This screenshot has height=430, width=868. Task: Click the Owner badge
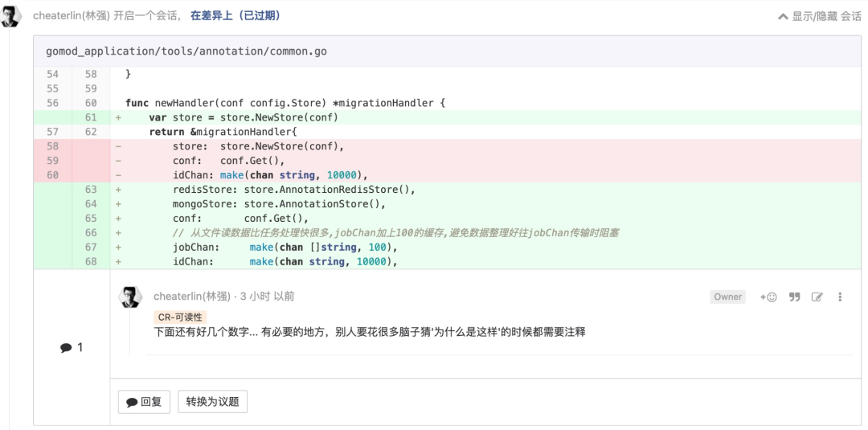[x=727, y=297]
